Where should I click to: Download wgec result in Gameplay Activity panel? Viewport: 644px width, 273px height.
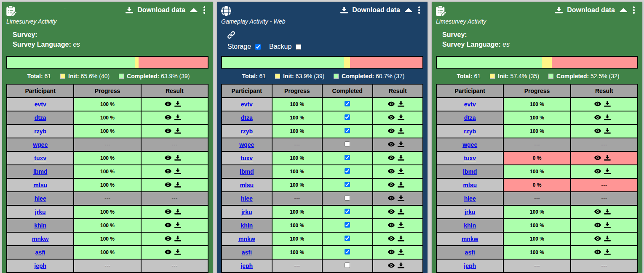(401, 144)
